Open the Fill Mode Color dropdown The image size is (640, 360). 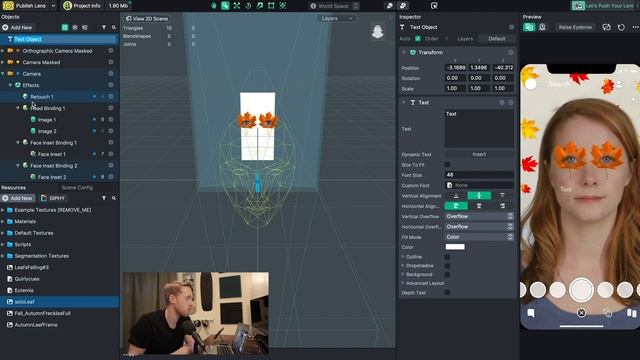[479, 237]
